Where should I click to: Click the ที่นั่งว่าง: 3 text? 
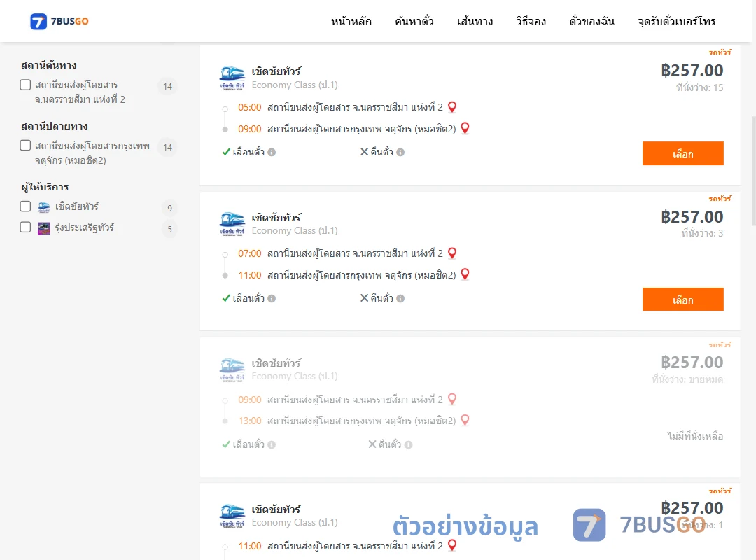702,234
